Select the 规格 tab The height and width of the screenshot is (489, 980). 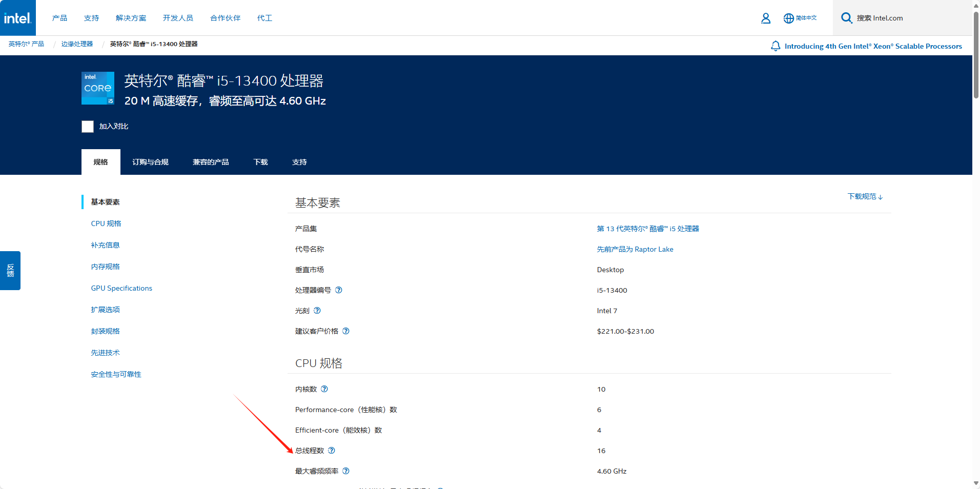coord(101,162)
